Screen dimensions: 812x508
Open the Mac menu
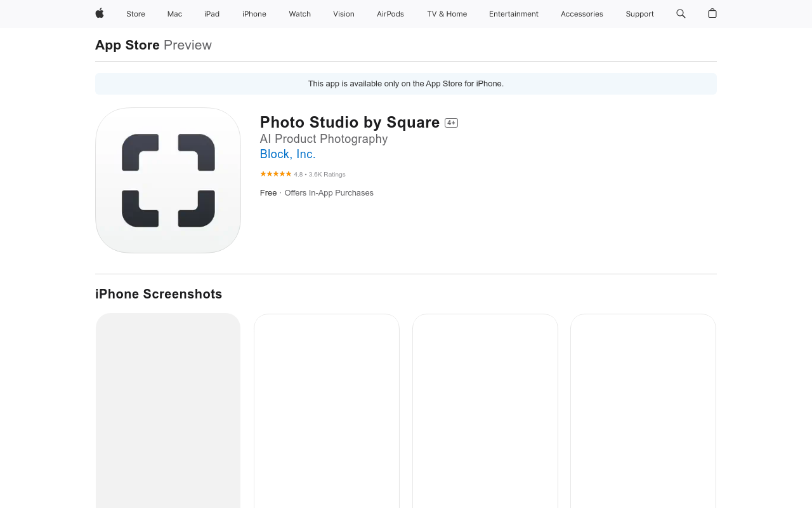coord(174,14)
